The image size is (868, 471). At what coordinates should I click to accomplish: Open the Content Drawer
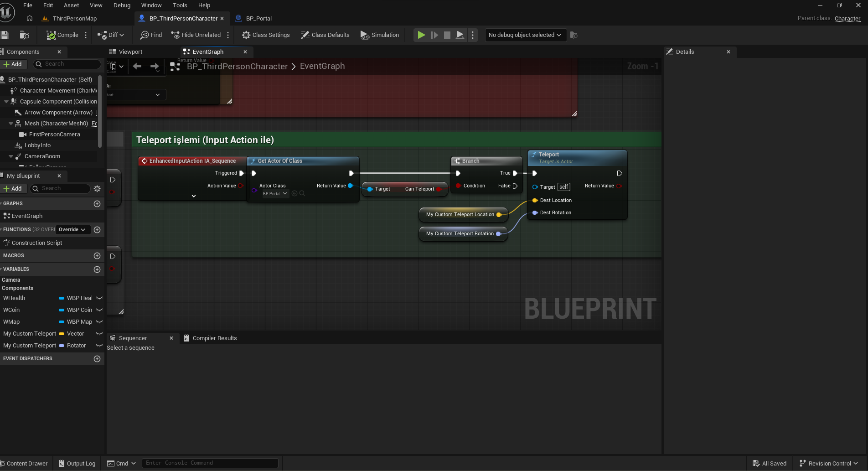point(24,464)
